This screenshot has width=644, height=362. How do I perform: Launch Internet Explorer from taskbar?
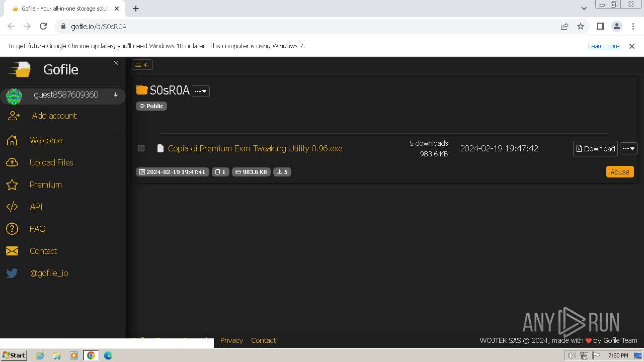click(x=40, y=355)
